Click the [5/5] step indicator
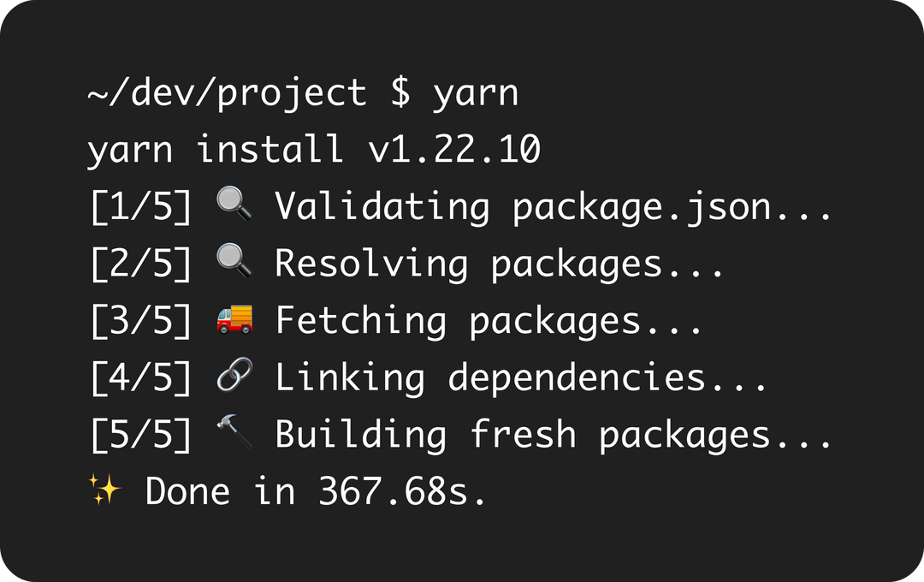This screenshot has width=924, height=582. 140,434
